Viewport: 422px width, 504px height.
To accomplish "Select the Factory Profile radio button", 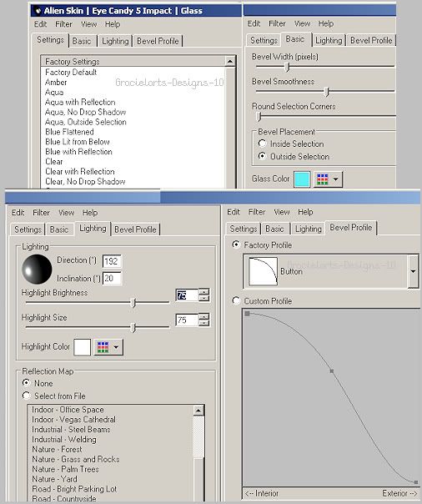I will click(236, 244).
